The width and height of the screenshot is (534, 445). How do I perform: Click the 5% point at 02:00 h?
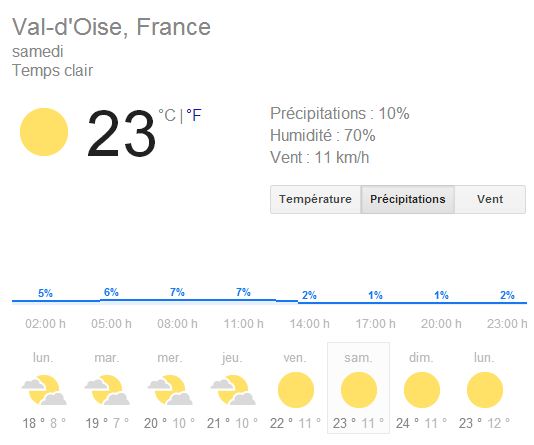(x=45, y=293)
